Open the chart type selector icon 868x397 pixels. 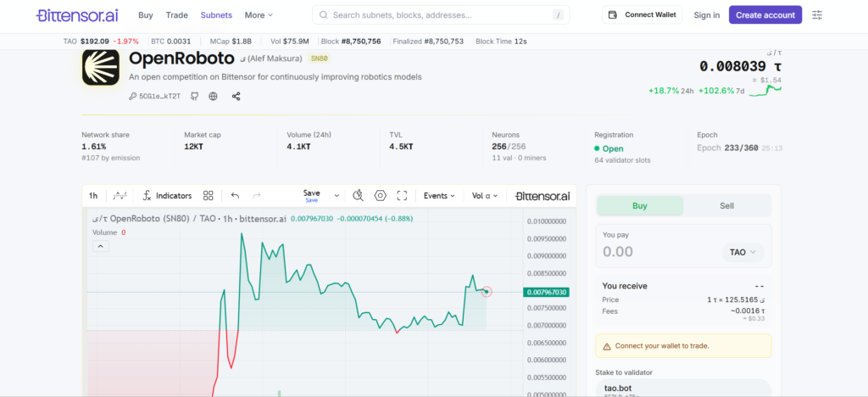pos(120,195)
